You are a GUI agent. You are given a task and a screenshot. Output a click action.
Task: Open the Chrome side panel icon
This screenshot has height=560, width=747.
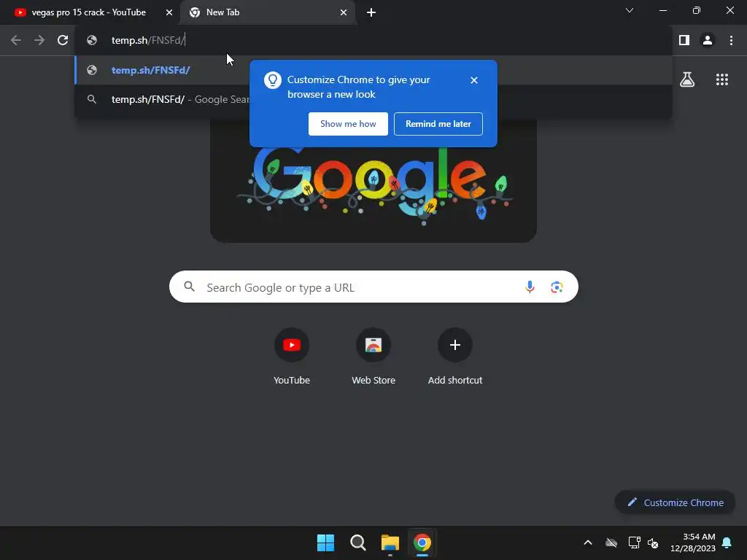[x=684, y=40]
